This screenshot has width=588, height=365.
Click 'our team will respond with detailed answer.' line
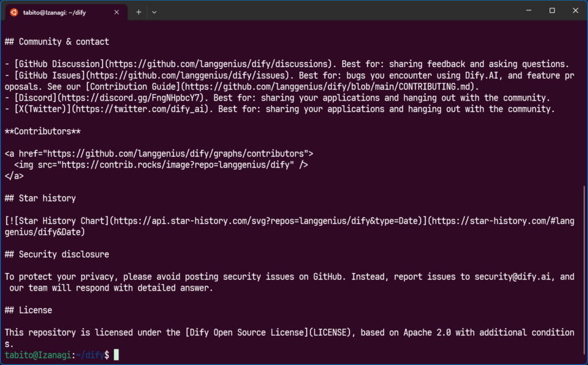click(x=111, y=288)
